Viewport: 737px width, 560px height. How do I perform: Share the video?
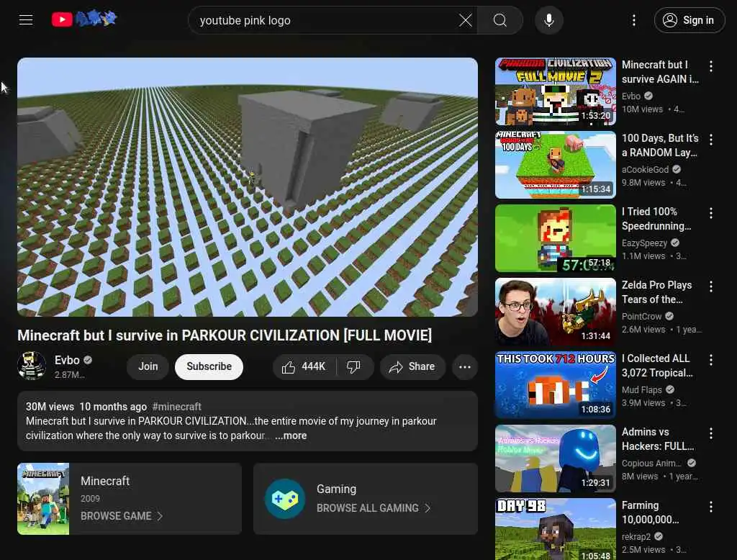click(412, 367)
